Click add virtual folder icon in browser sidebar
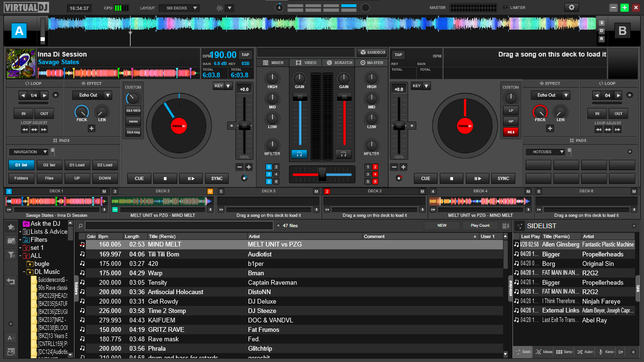This screenshot has width=644, height=362. click(11, 241)
